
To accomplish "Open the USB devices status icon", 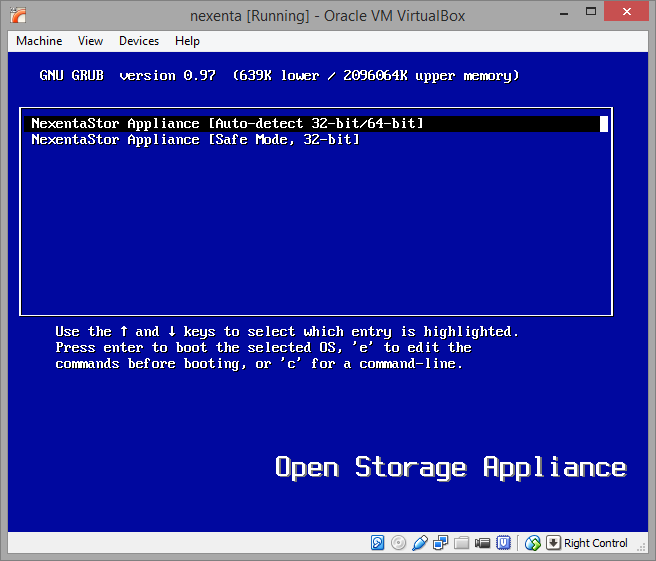I will click(420, 543).
